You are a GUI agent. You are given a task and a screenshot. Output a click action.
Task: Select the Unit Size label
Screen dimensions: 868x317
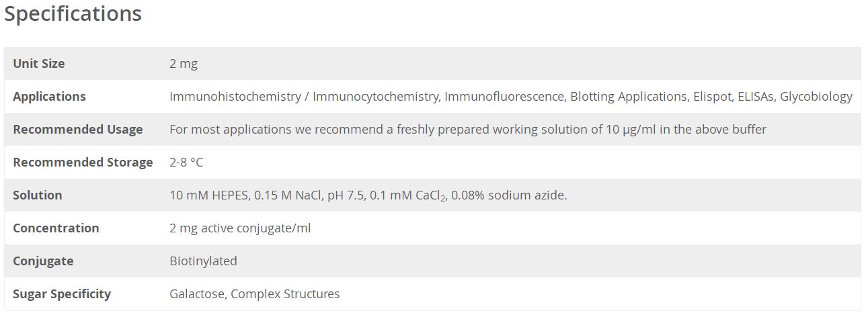coord(39,64)
